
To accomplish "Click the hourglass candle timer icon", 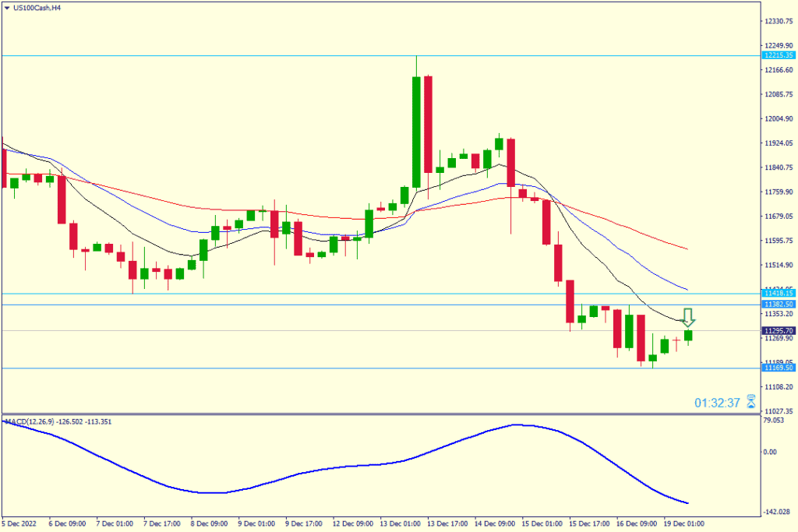I will (x=750, y=402).
